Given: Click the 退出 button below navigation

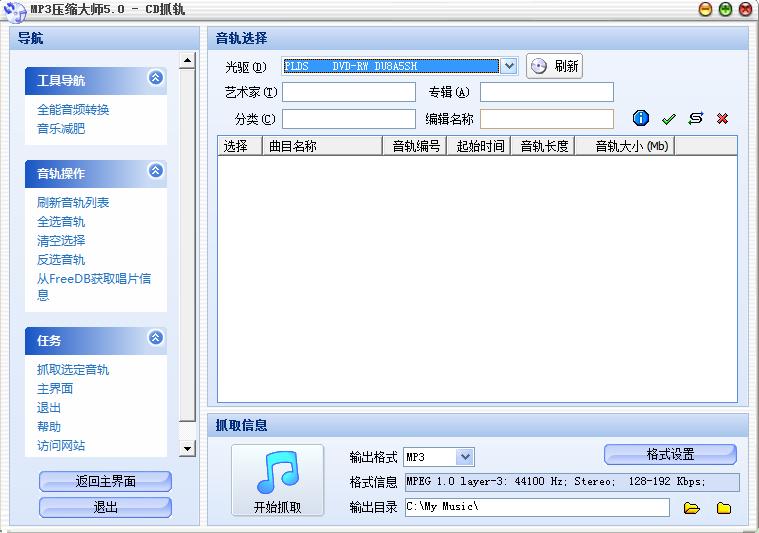Looking at the screenshot, I should tap(106, 507).
